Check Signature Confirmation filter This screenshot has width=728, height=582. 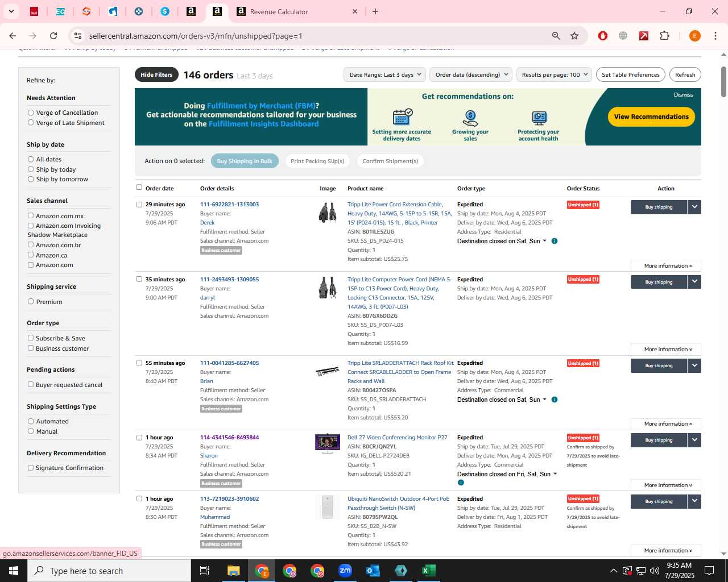click(31, 467)
